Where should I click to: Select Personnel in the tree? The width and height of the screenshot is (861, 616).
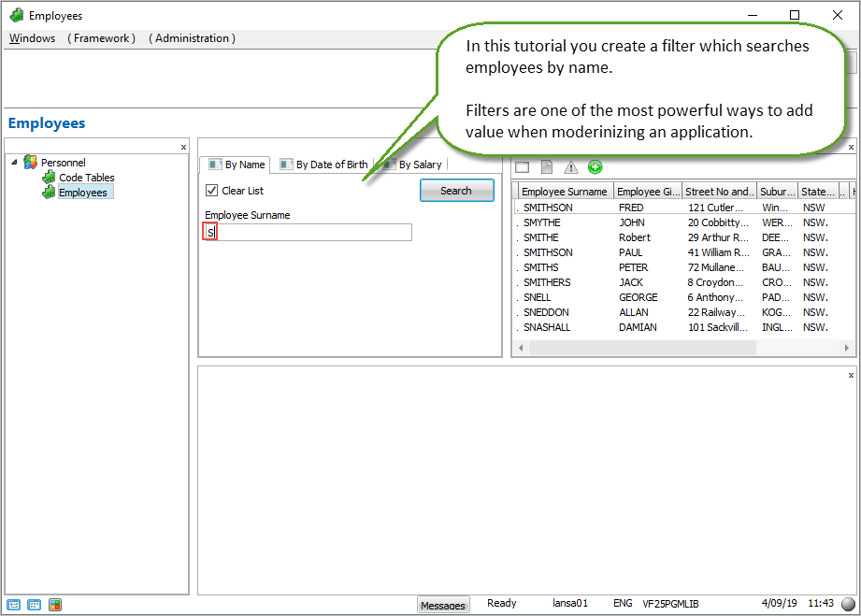(64, 163)
